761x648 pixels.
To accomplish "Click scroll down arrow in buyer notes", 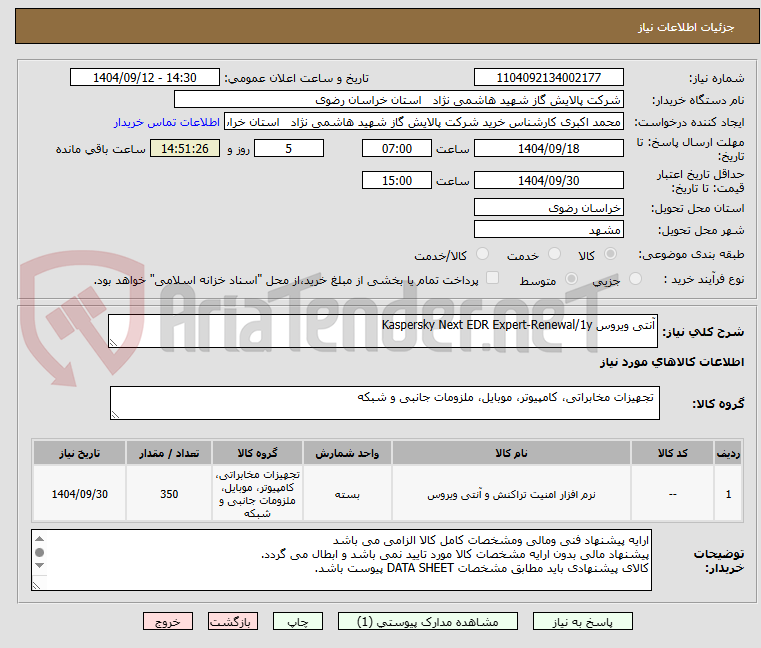I will pos(40,565).
